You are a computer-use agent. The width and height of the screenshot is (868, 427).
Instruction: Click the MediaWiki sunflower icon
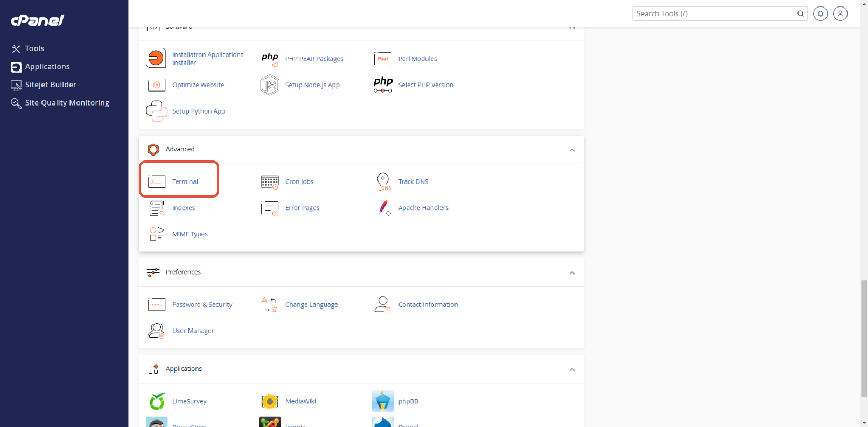270,401
